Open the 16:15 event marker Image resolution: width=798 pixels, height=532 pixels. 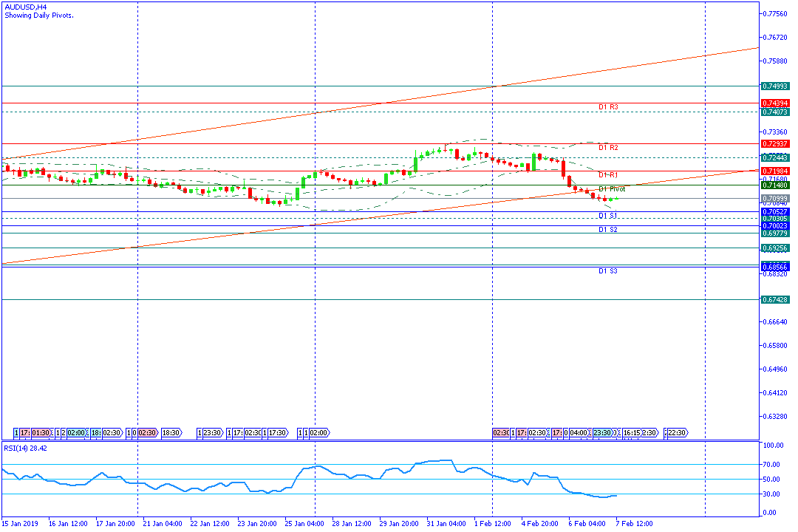(x=632, y=432)
